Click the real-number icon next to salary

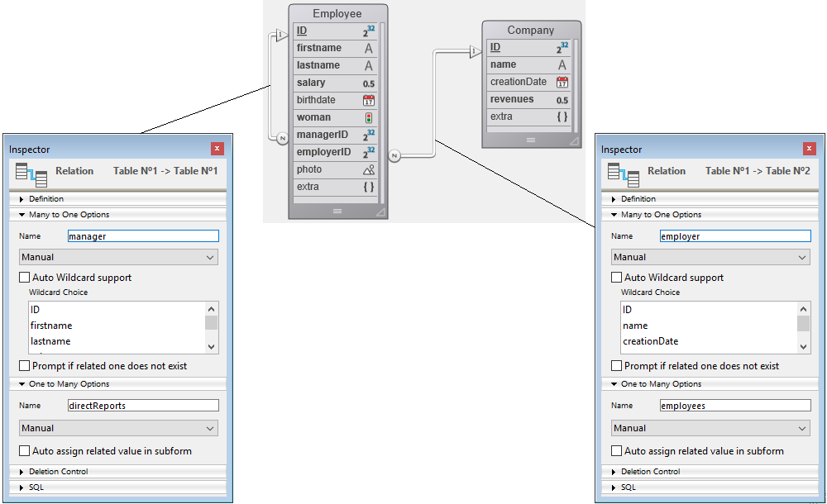[x=369, y=83]
